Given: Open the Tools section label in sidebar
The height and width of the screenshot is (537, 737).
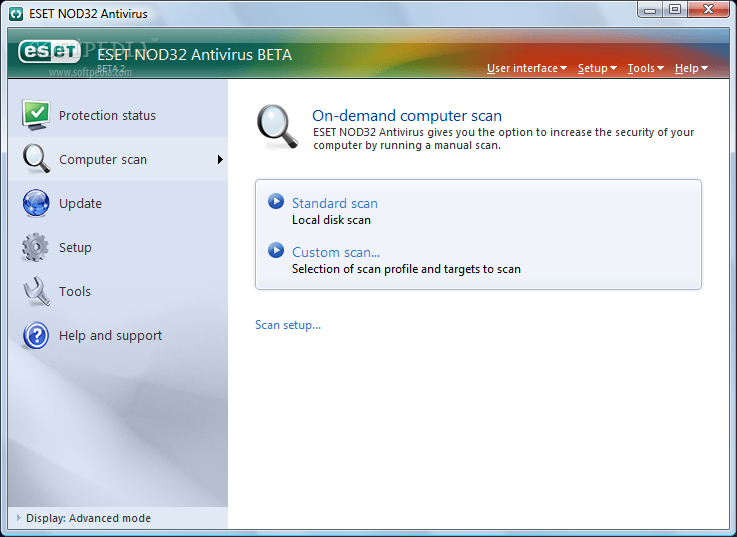Looking at the screenshot, I should (75, 292).
